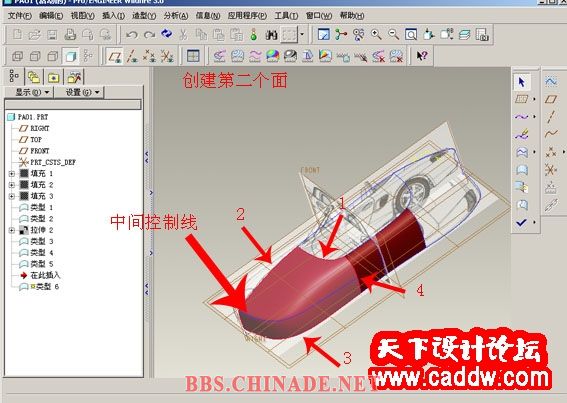Toggle datum planes display icon

[x=115, y=56]
